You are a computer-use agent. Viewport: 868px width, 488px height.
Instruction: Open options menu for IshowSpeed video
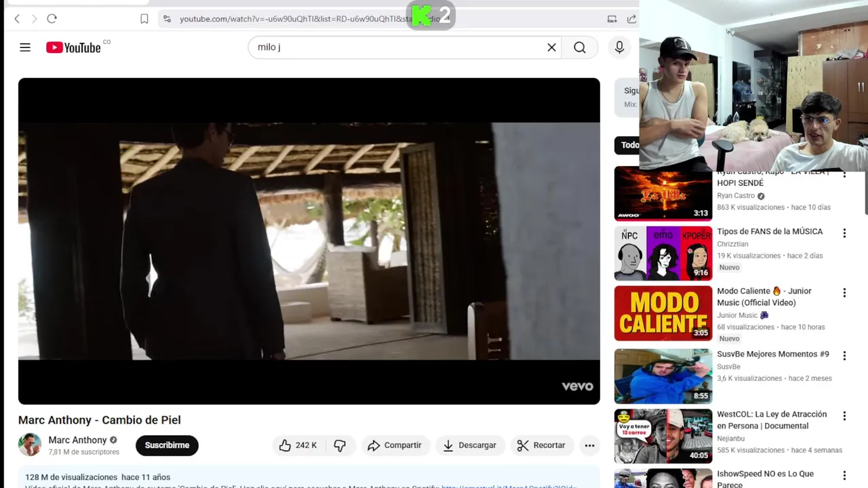[844, 475]
